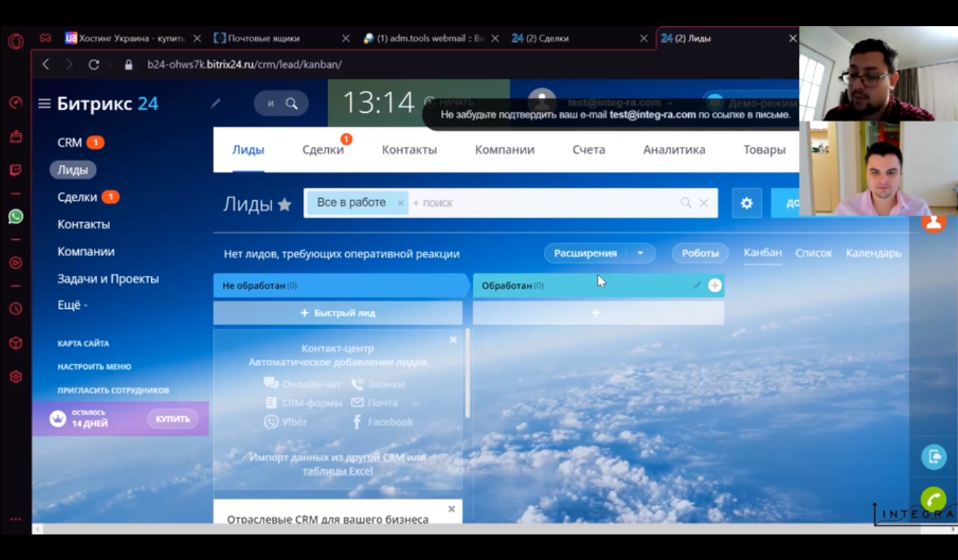The image size is (958, 560).
Task: Open WhatsApp messenger in Opera sidebar
Action: click(16, 216)
